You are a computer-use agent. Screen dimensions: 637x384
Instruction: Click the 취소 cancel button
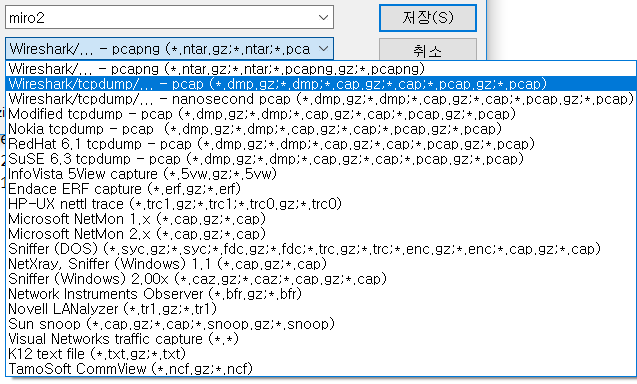tap(428, 50)
